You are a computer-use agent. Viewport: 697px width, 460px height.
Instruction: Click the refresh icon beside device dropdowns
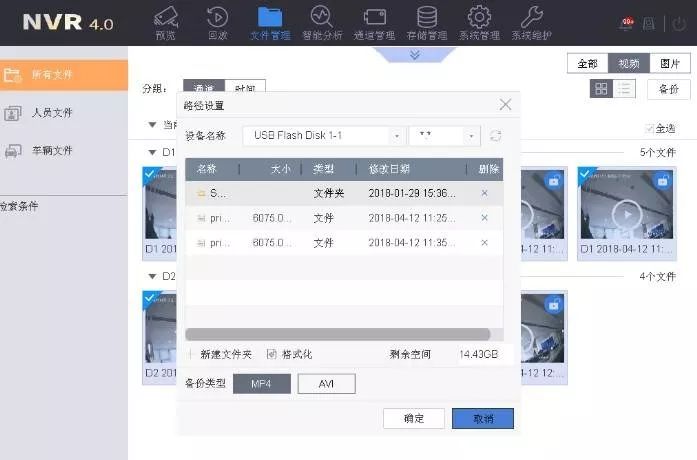click(x=495, y=135)
